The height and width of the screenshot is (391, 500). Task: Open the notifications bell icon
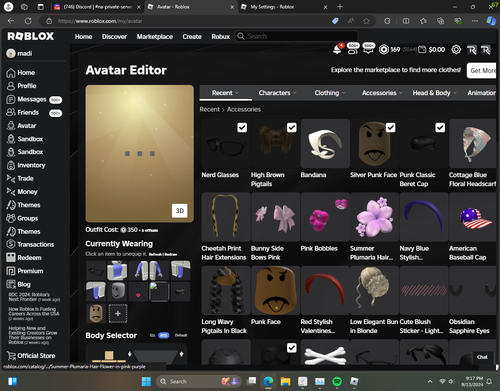tap(337, 50)
